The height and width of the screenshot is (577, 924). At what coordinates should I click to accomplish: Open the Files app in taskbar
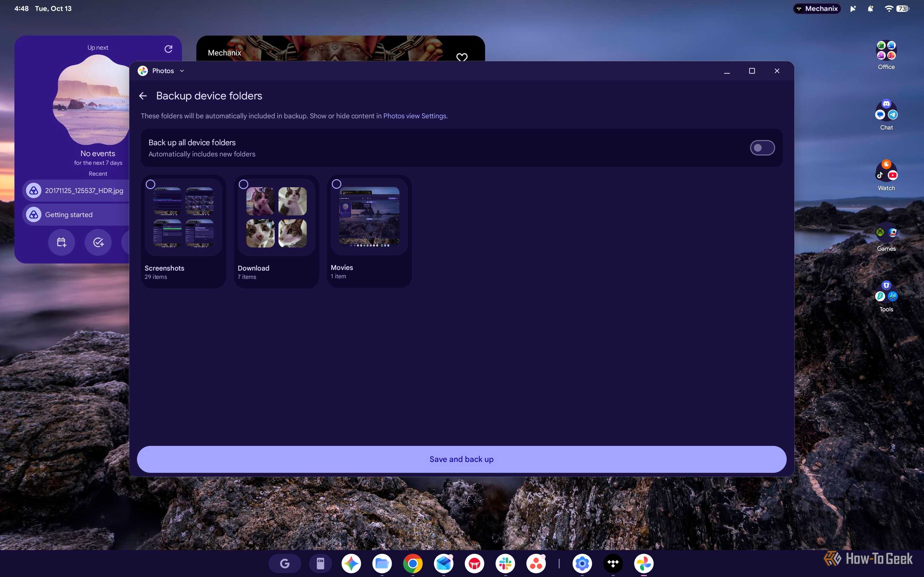click(382, 563)
